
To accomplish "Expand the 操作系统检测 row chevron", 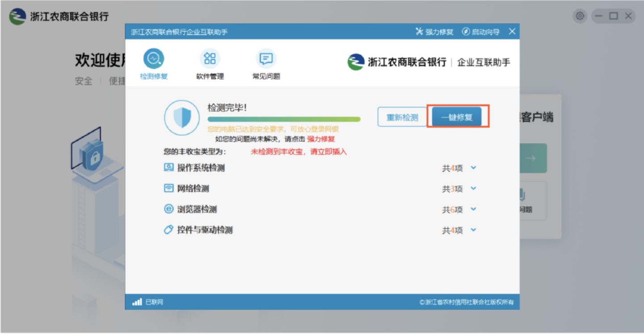I will [473, 168].
